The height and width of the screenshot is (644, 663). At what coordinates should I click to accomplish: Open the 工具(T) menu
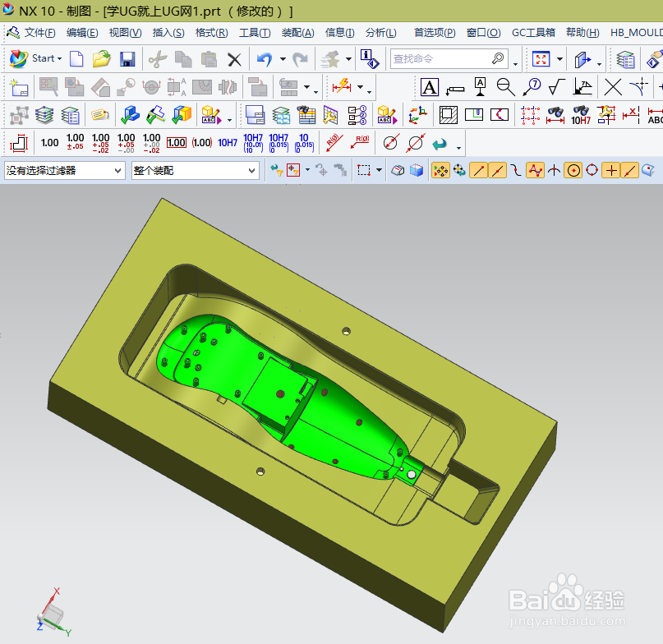point(255,33)
